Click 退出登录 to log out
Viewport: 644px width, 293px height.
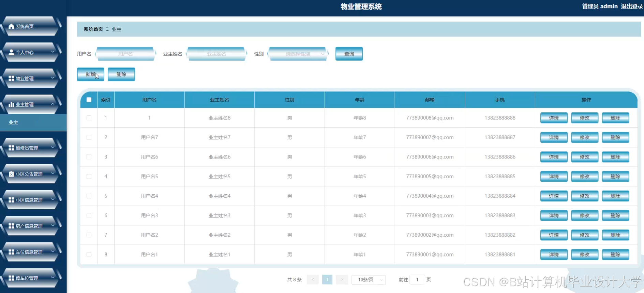(632, 6)
